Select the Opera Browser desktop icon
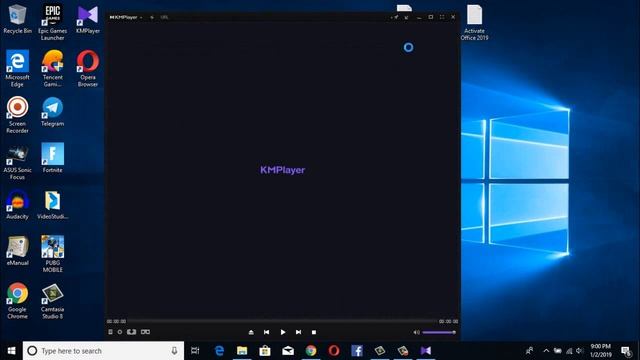The image size is (640, 360). click(88, 68)
